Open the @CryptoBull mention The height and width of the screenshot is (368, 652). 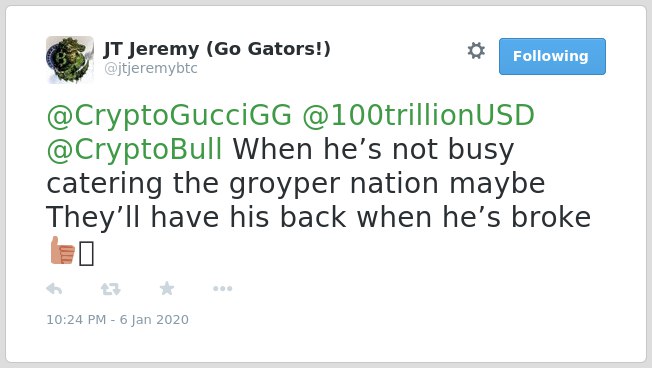[134, 150]
